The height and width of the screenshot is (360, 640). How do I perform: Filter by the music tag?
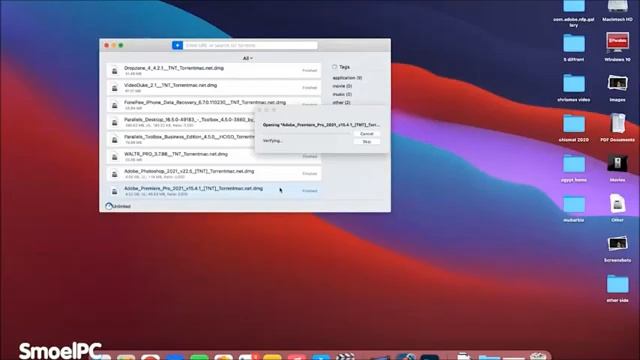342,94
